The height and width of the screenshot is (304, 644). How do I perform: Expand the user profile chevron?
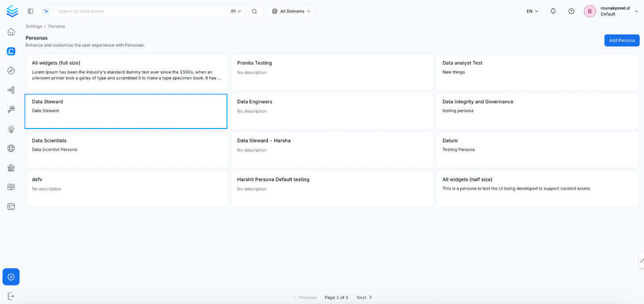[x=636, y=11]
